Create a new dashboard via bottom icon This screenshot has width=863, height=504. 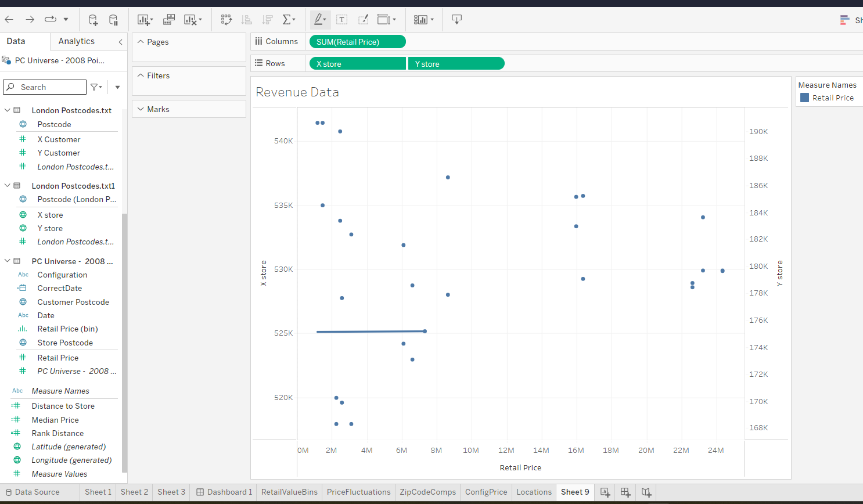(625, 492)
